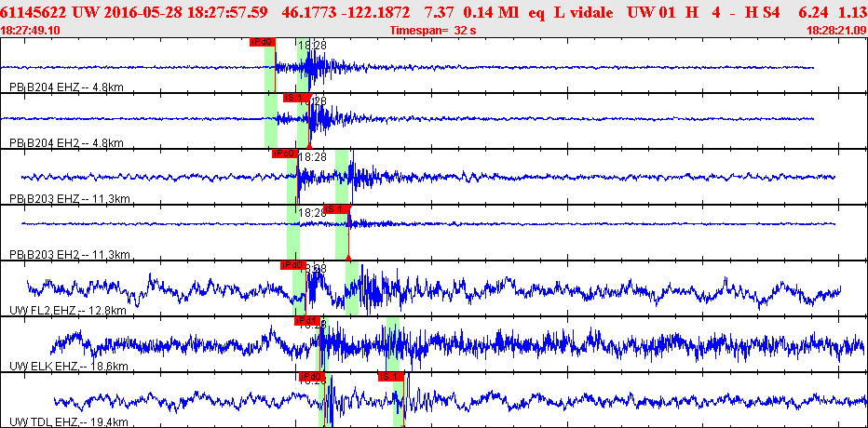Click the PB B204 EHZ channel label
Image resolution: width=868 pixels, height=428 pixels.
[66, 87]
